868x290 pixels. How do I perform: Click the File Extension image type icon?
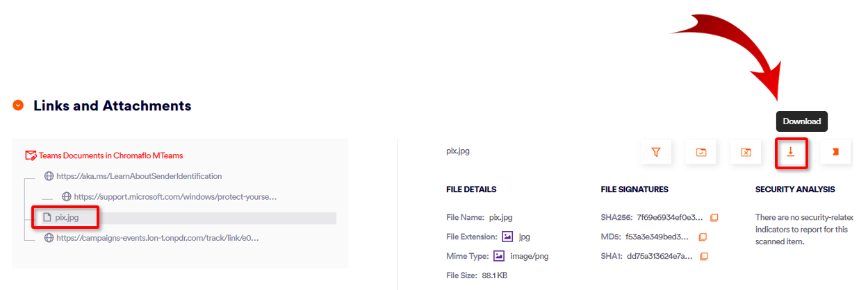click(508, 237)
